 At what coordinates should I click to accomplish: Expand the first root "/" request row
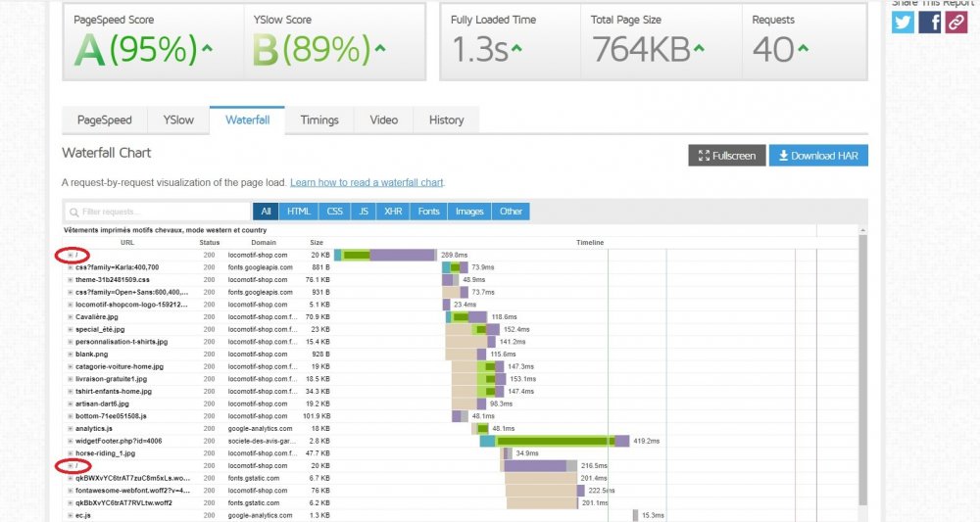[70, 255]
